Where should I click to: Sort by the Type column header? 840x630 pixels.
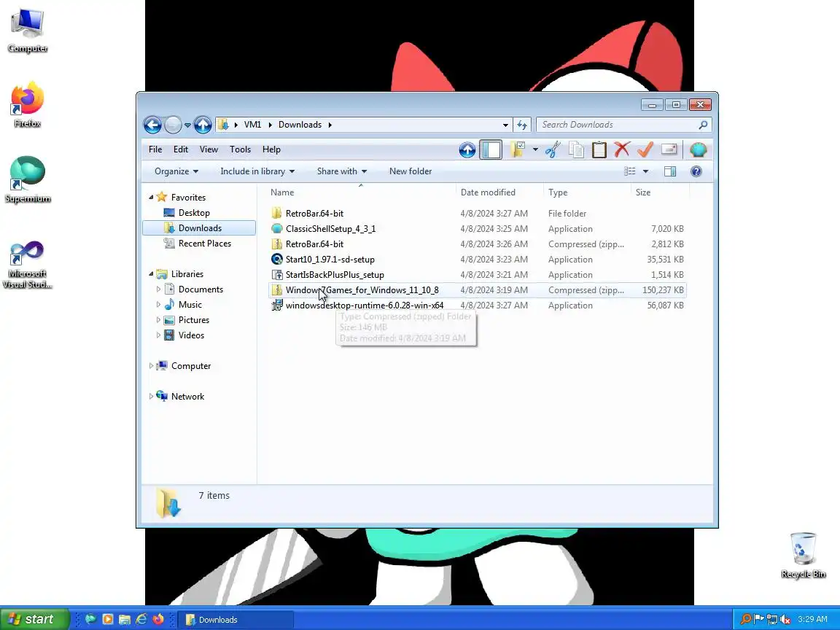point(586,192)
